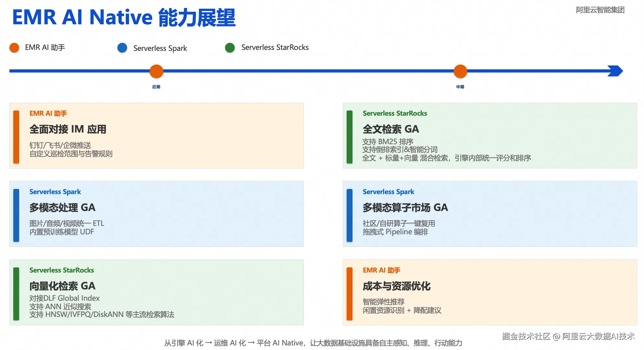Click the line 自定义巡检范围与告警规则
Viewport: 644px width, 350px height.
click(x=71, y=154)
